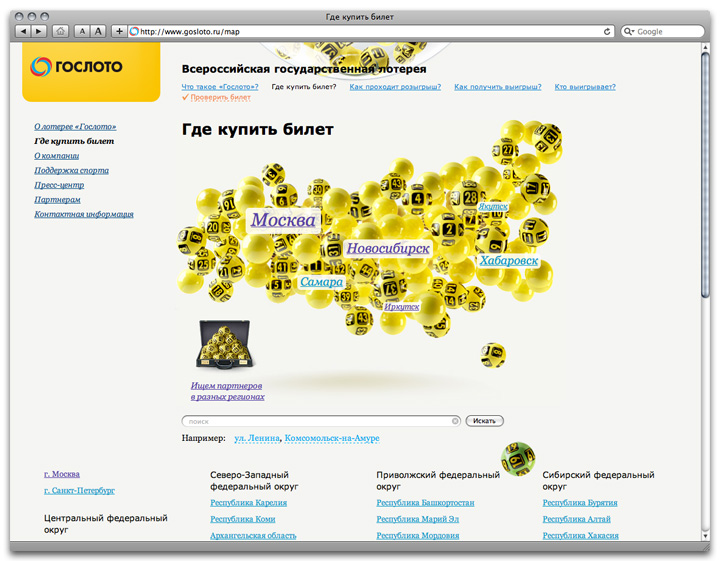Open «Что такое «Гослото»?» top menu item

tap(220, 87)
